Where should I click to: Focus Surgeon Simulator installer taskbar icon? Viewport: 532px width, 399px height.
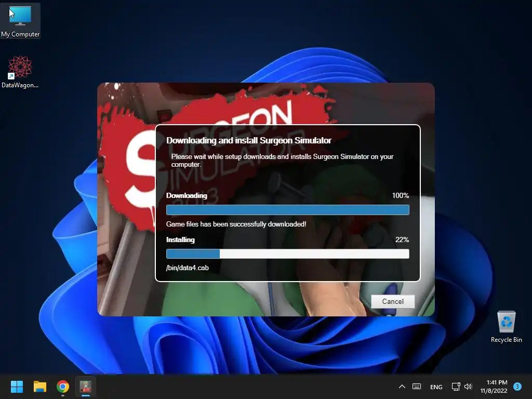(86, 387)
